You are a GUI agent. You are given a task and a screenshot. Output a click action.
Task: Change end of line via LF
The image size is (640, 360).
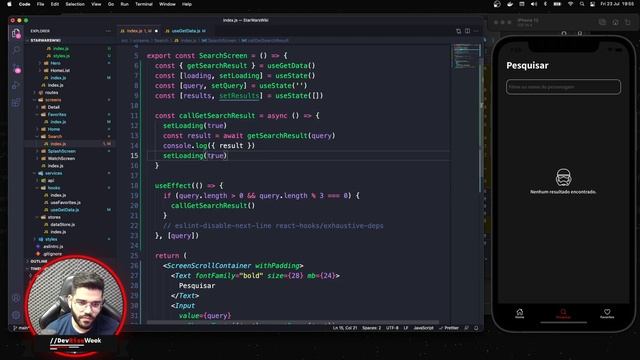406,328
